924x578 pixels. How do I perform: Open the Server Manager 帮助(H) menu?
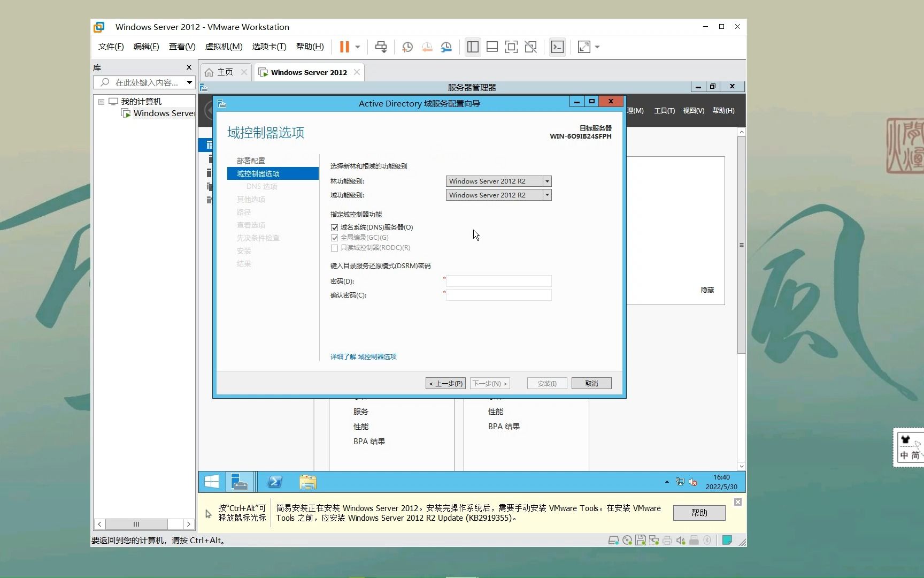[x=723, y=110]
